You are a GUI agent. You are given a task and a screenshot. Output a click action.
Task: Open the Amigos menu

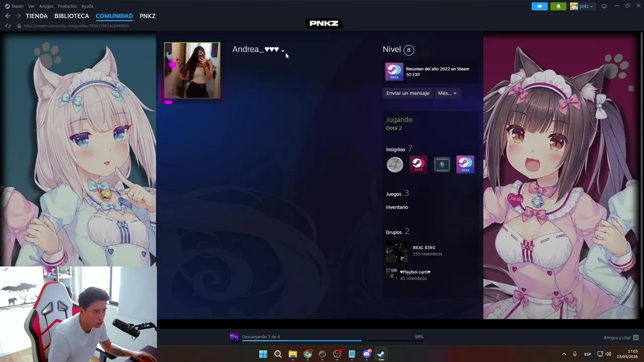[x=46, y=6]
